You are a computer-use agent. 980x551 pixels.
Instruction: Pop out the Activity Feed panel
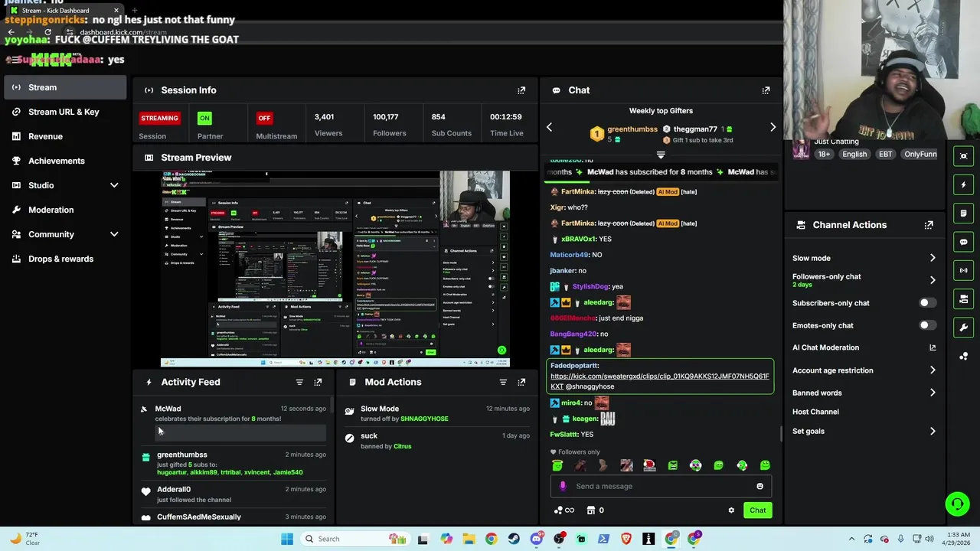[x=318, y=382]
